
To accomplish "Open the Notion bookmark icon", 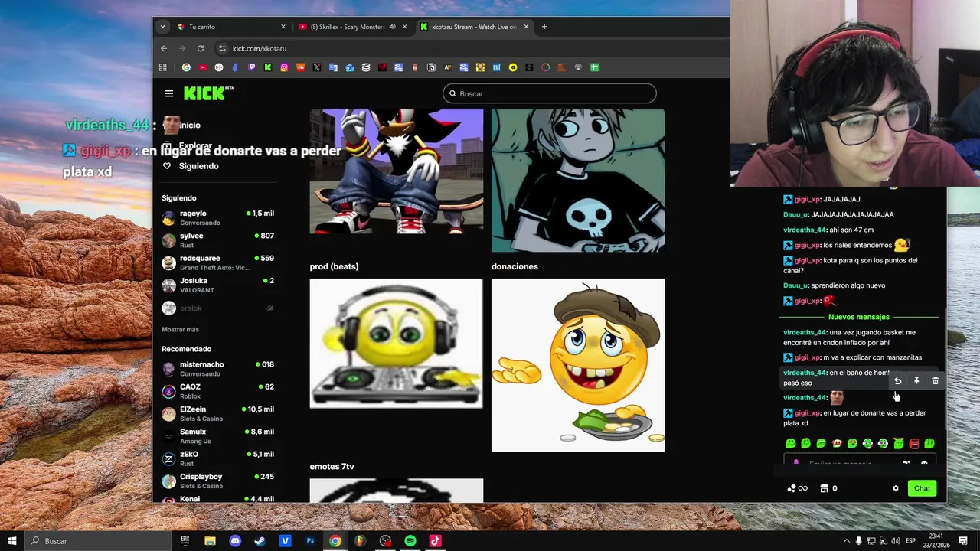I will (x=431, y=67).
